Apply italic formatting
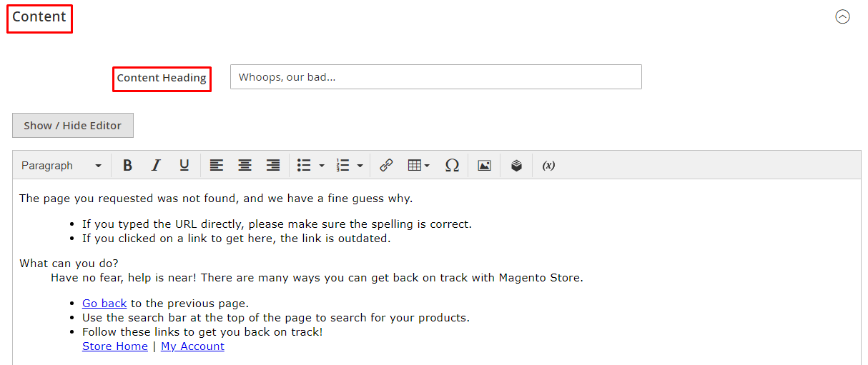 tap(156, 165)
